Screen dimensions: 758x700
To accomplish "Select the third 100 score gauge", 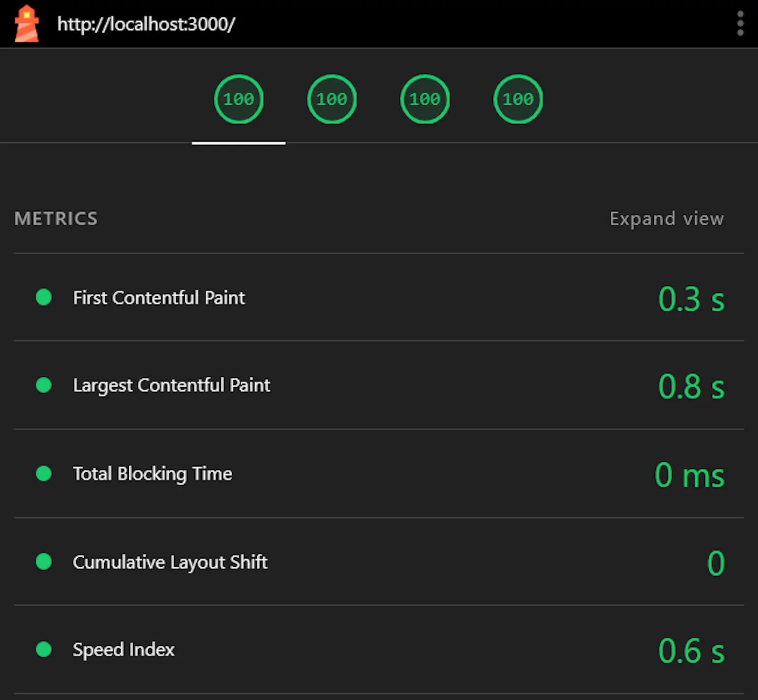I will (x=425, y=99).
